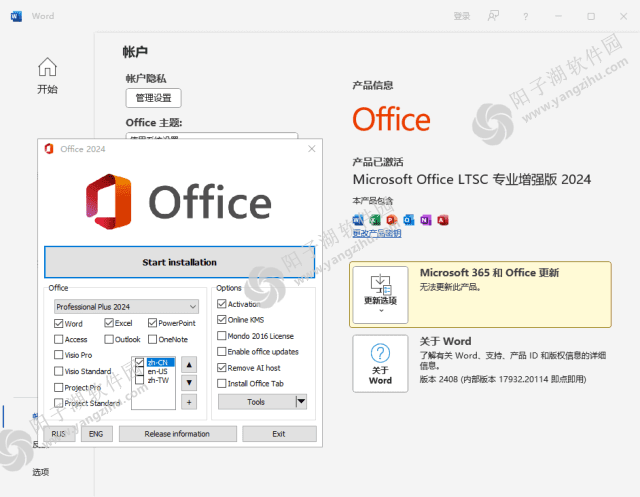Uncheck the PowerPoint checkbox
Viewport: 640px width, 497px height.
[x=152, y=323]
